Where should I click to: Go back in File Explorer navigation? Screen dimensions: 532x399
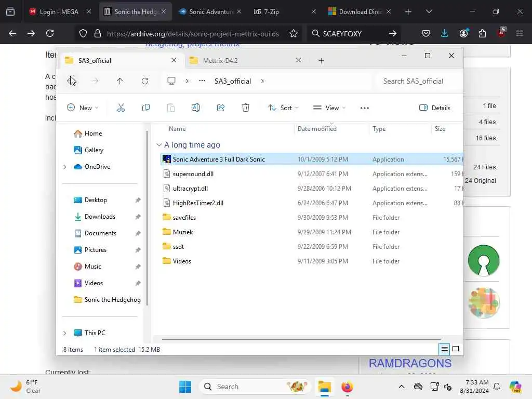point(71,81)
